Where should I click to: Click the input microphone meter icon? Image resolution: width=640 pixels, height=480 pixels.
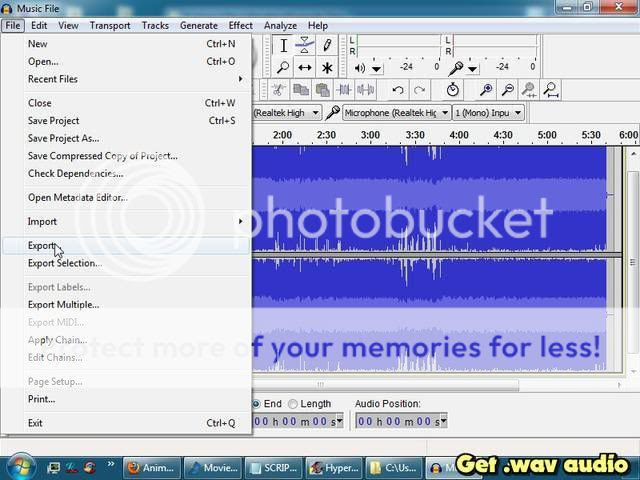[x=456, y=68]
